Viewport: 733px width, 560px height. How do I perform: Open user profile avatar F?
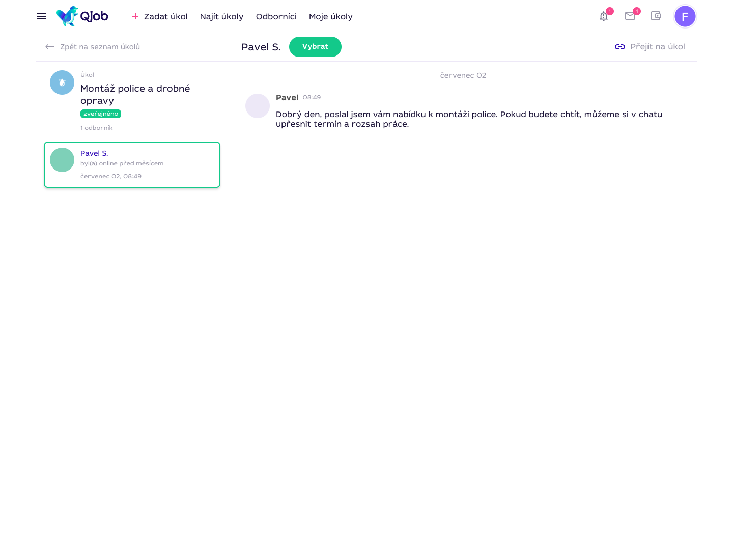[x=685, y=16]
